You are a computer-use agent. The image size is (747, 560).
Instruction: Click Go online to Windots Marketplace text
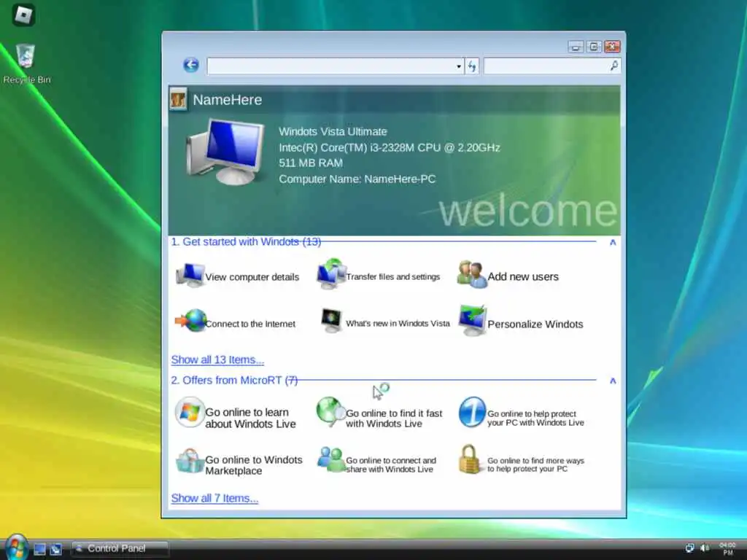[x=253, y=465]
